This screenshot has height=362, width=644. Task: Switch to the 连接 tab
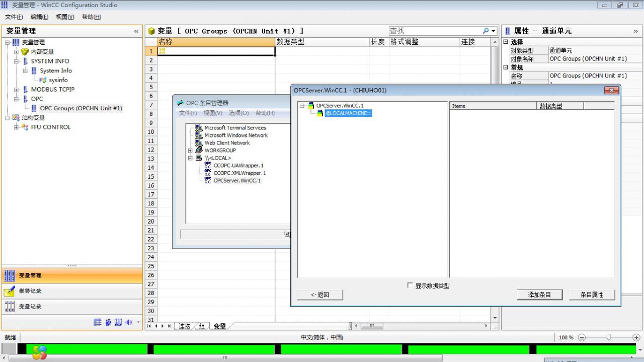point(185,326)
